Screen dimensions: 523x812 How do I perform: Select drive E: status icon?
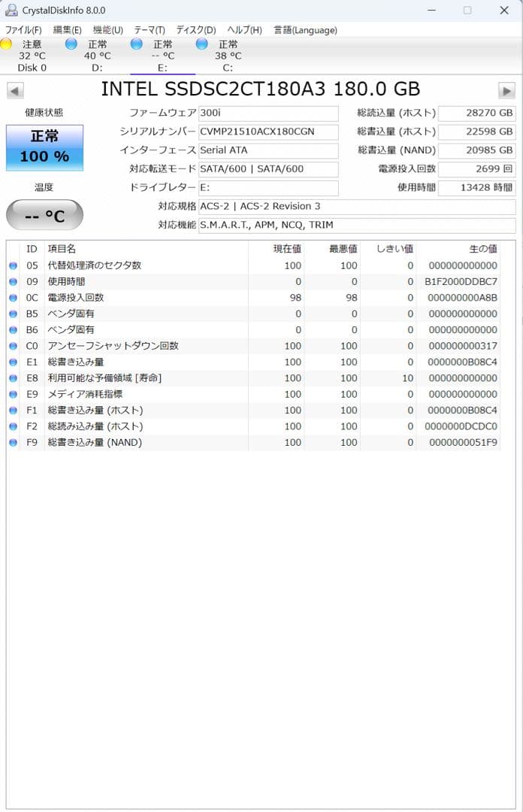(136, 44)
